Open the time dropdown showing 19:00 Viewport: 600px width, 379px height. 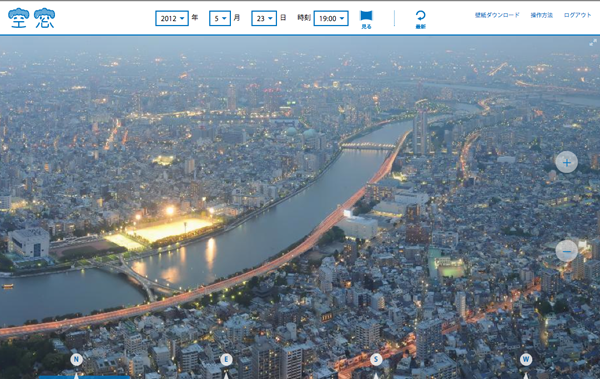[331, 18]
